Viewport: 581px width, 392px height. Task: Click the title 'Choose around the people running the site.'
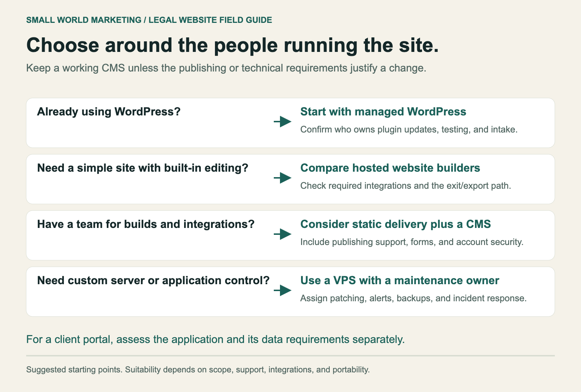[x=232, y=45]
